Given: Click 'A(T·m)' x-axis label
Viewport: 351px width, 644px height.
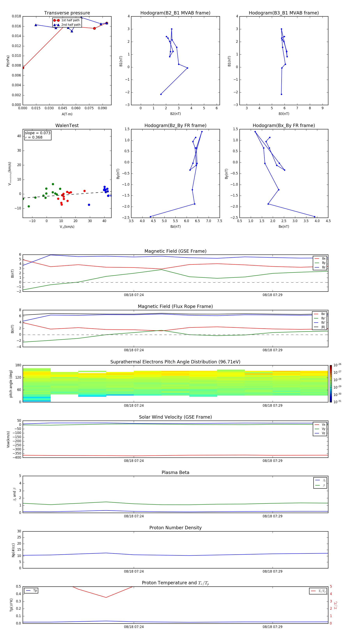Looking at the screenshot, I should [x=67, y=114].
